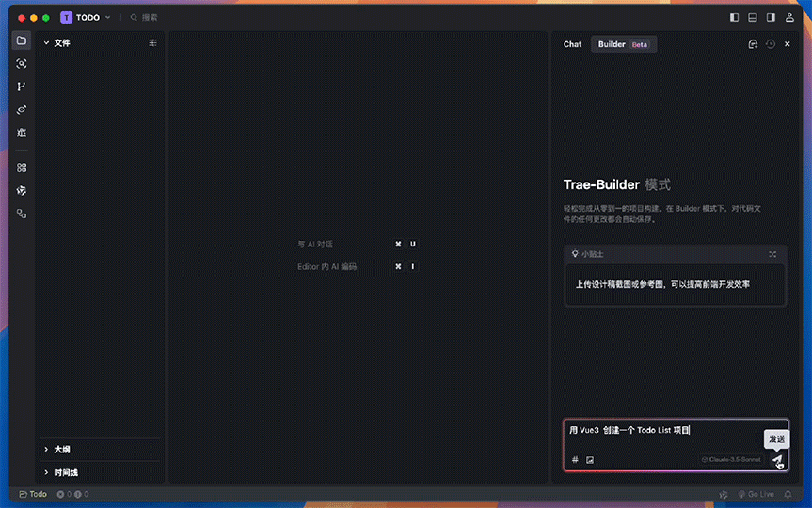Open the bug debug icon in sidebar
Screen dimensions: 812x508
pos(22,133)
